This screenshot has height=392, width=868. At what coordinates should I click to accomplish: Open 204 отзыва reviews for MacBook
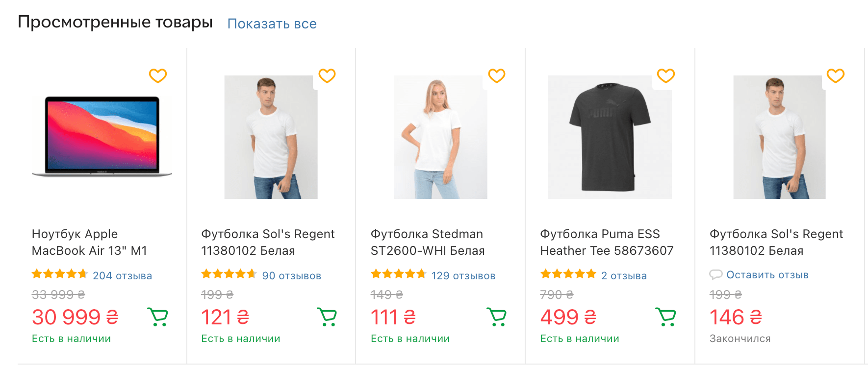pos(123,276)
